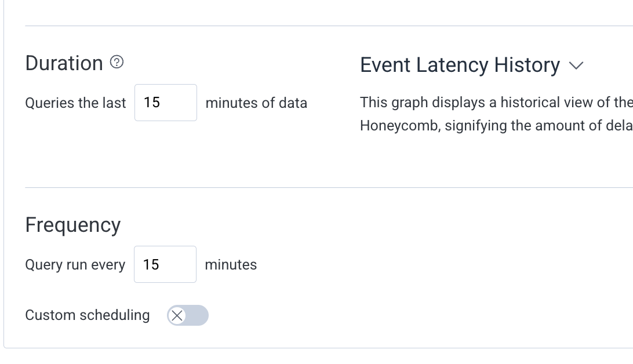
Task: Click the "minutes" label after the Frequency field
Action: click(x=231, y=265)
